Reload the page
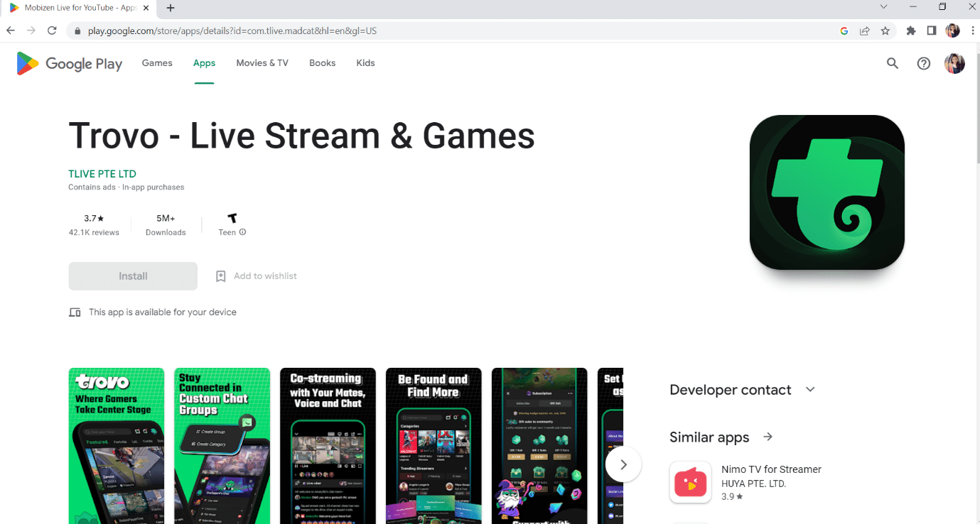Viewport: 980px width, 524px height. (x=52, y=31)
